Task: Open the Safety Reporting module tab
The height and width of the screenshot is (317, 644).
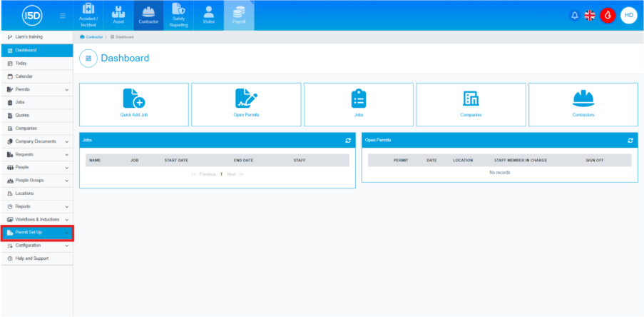Action: [179, 15]
